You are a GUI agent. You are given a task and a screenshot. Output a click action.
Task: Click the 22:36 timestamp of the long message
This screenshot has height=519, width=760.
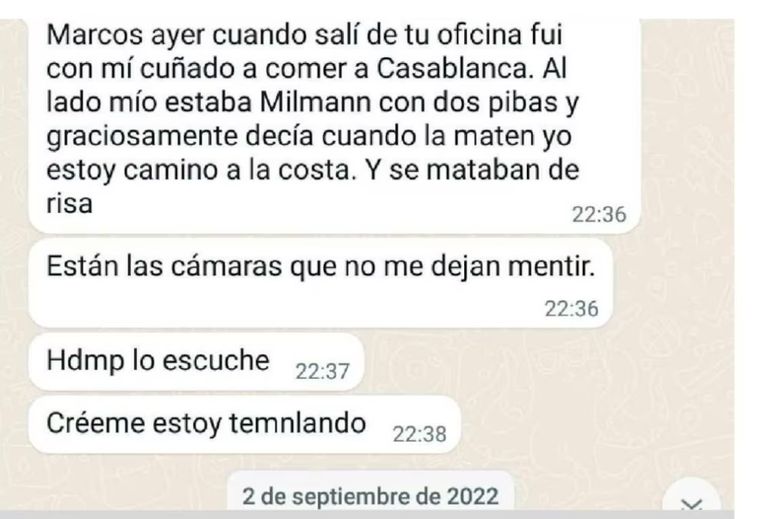pos(599,215)
